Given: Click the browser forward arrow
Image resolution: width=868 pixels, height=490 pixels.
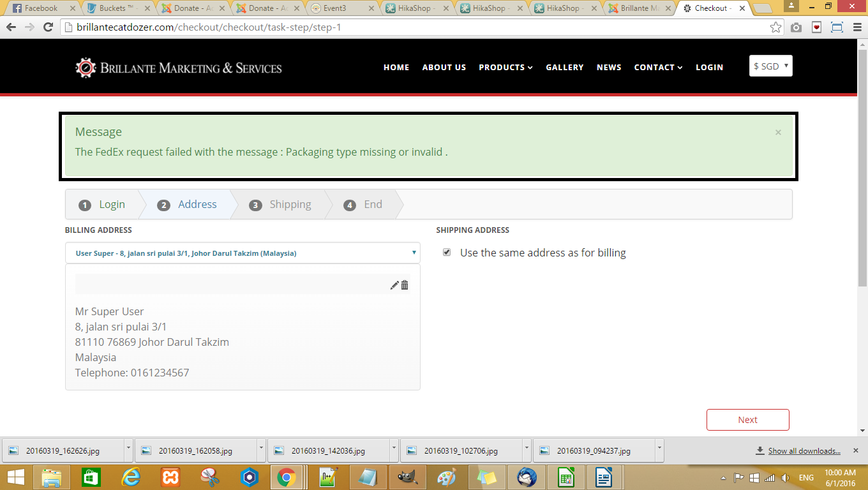Looking at the screenshot, I should (x=29, y=27).
